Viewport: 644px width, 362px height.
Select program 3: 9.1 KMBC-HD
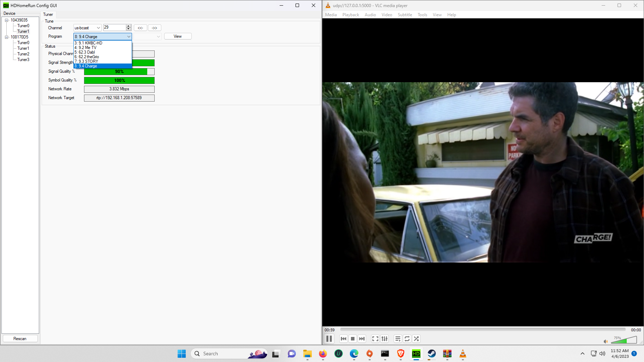(102, 43)
